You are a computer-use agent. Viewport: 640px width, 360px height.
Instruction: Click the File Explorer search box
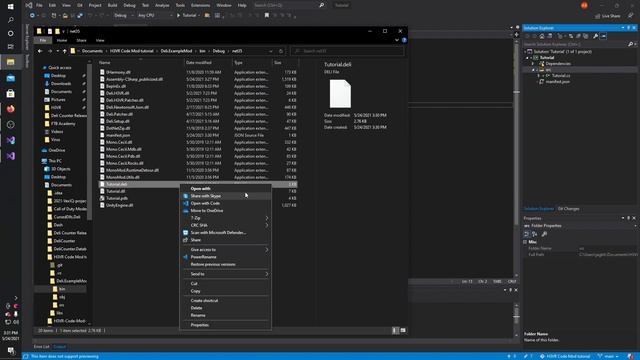click(347, 51)
